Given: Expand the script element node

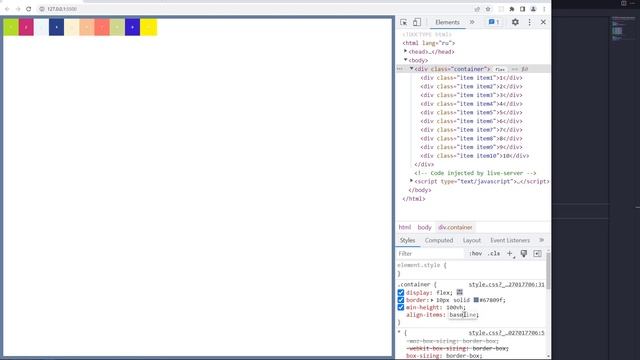Looking at the screenshot, I should (411, 181).
